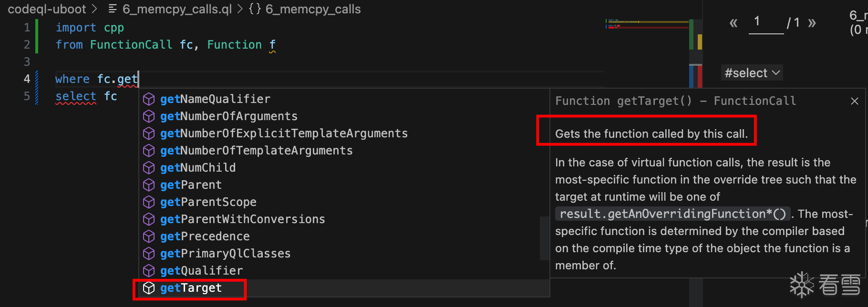Click the results page number field

766,22
